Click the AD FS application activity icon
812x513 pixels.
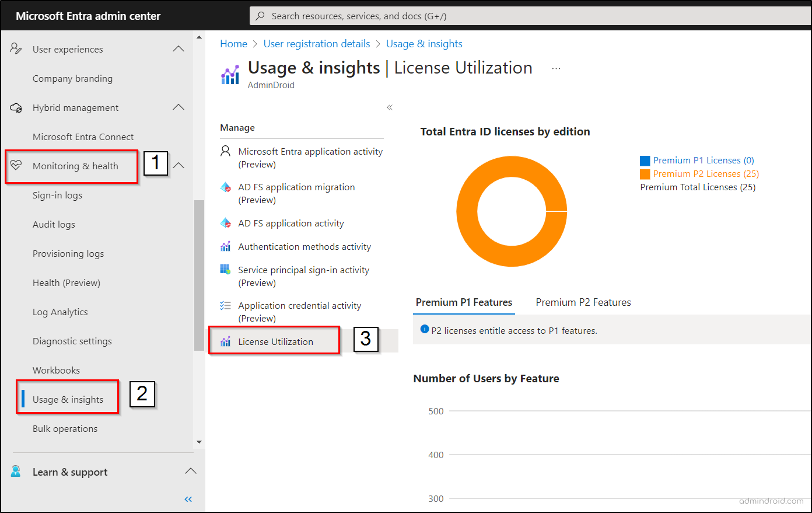pos(225,223)
